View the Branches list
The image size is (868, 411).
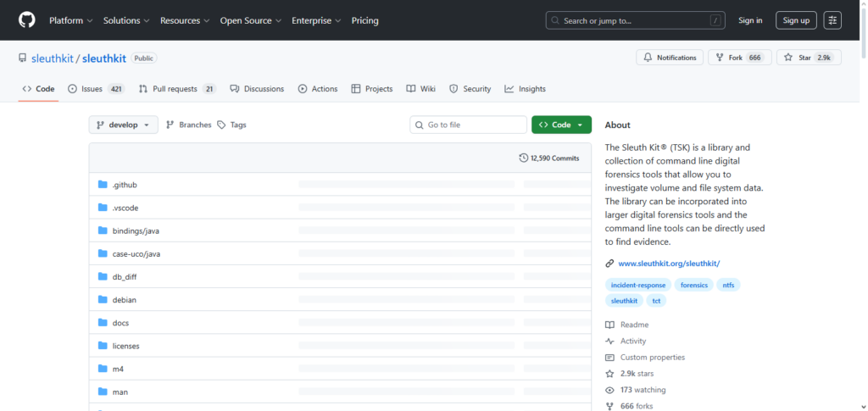(188, 125)
